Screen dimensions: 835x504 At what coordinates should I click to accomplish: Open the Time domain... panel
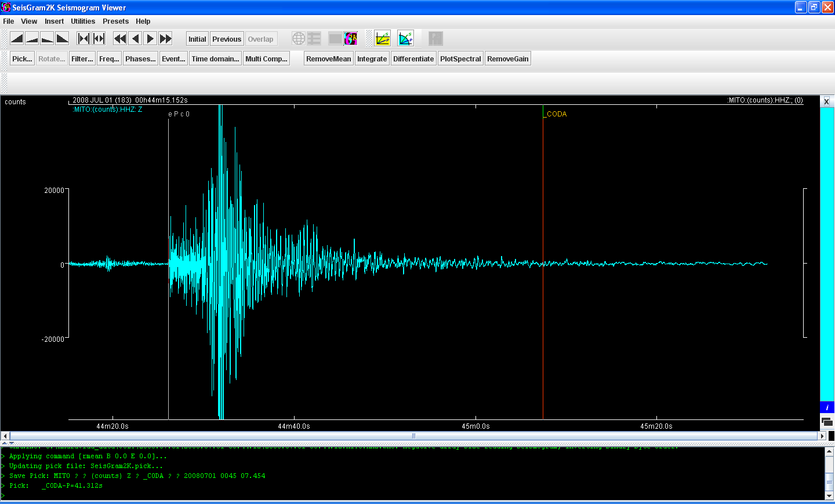tap(215, 59)
